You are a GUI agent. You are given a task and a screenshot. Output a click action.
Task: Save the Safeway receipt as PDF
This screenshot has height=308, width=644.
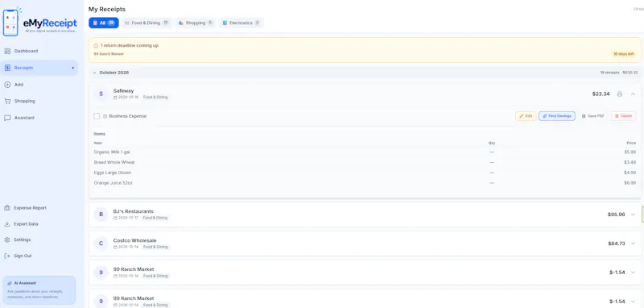(593, 116)
